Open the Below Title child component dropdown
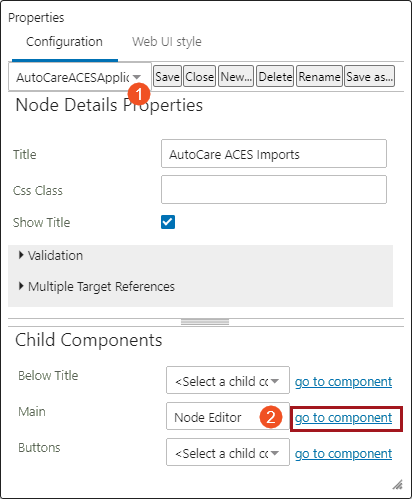 point(228,380)
